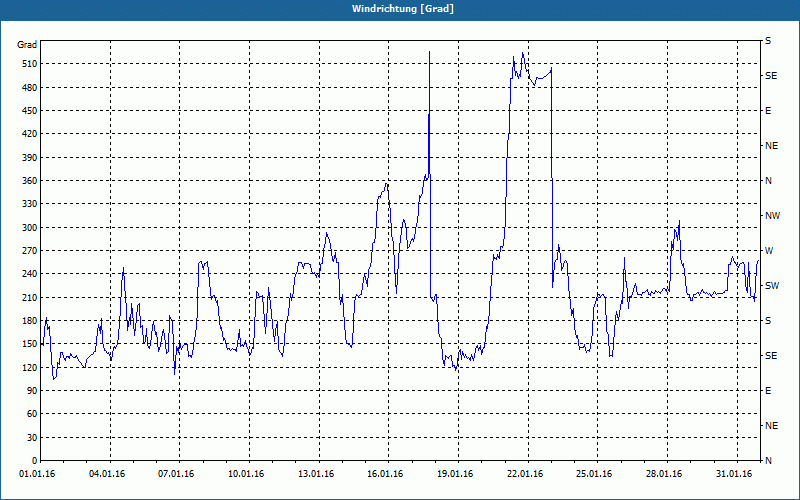Select the 30 tick label on the left axis
Viewport: 800px width, 500px height.
pyautogui.click(x=32, y=438)
